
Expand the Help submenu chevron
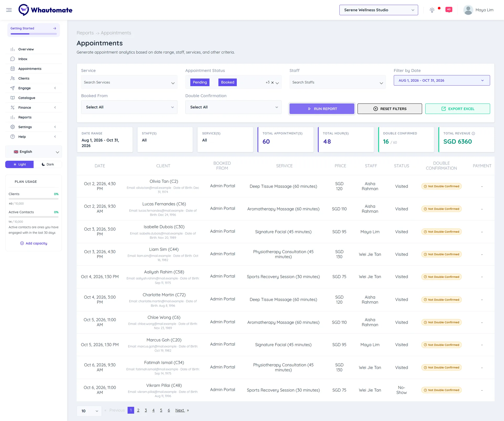(55, 137)
